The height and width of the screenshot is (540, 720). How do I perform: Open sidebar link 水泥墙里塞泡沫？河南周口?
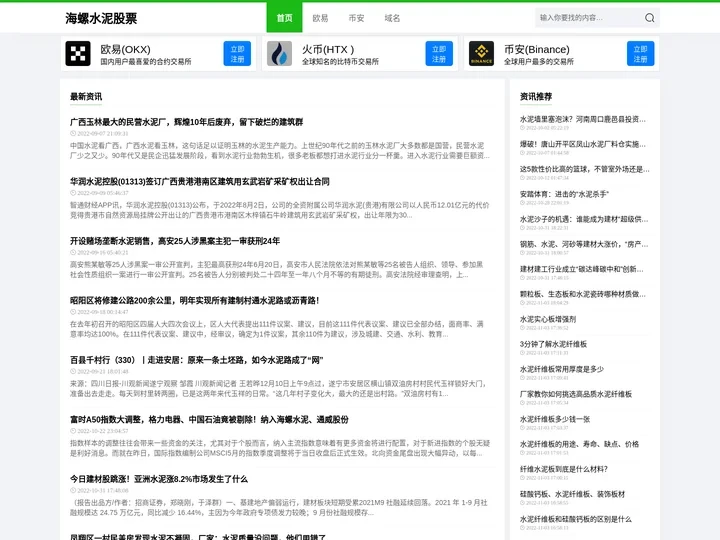pyautogui.click(x=583, y=119)
